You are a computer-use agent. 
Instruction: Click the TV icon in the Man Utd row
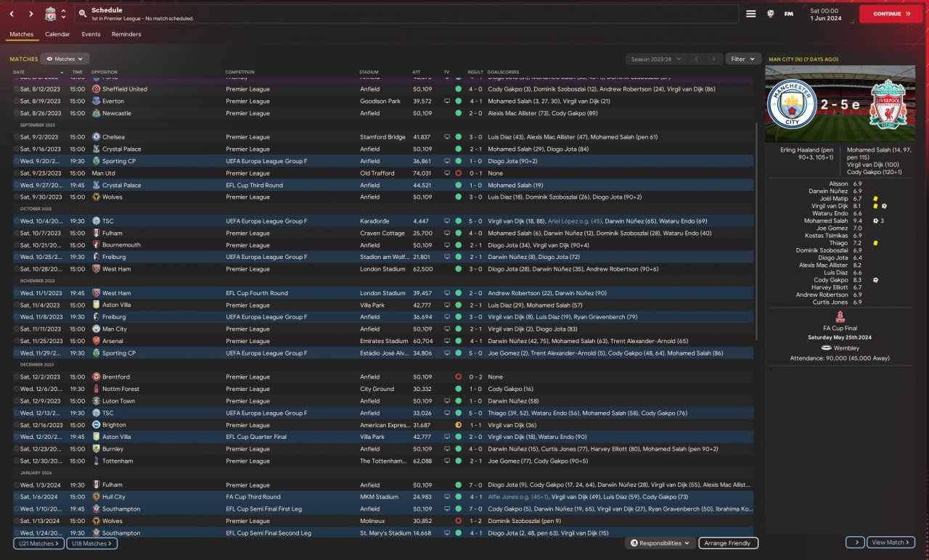click(x=447, y=173)
